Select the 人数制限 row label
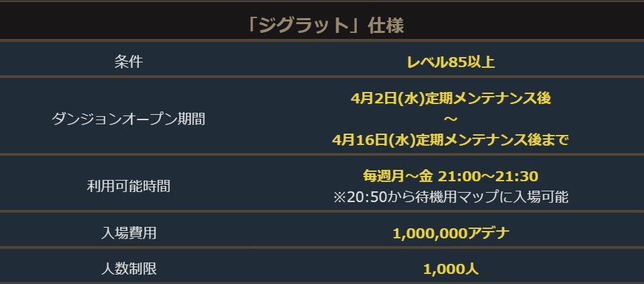This screenshot has height=284, width=644. pos(129,269)
